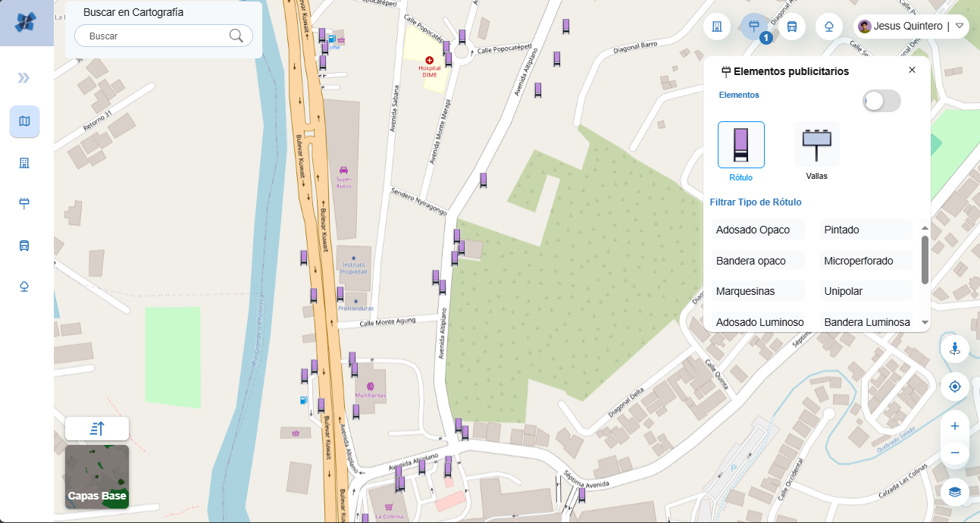Image resolution: width=980 pixels, height=523 pixels.
Task: Click the tree icon in left sidebar
Action: (24, 286)
